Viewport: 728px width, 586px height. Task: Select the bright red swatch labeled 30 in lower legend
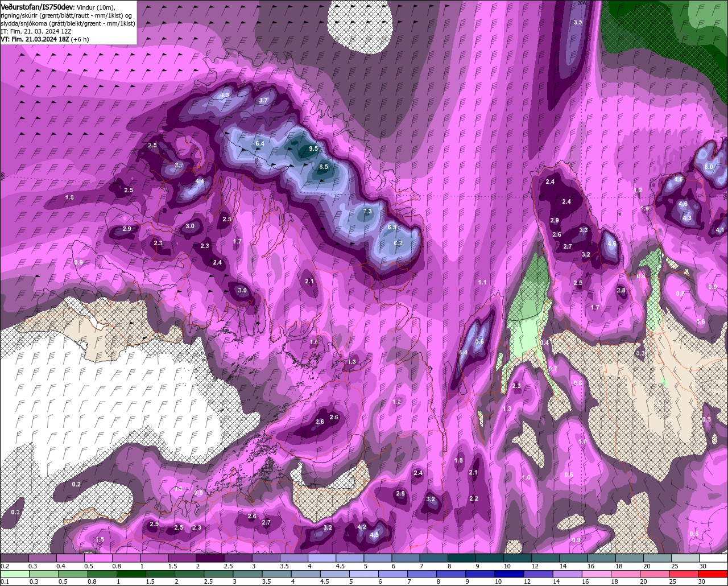[x=713, y=574]
